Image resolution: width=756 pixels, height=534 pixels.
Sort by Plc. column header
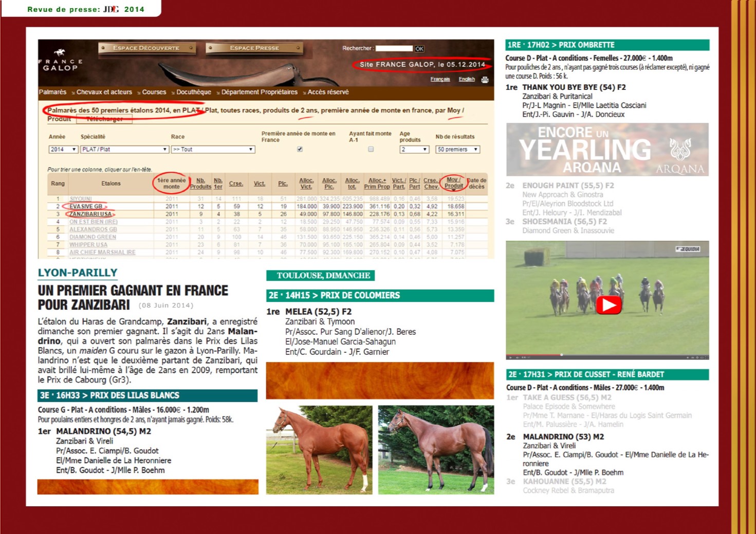pos(283,183)
